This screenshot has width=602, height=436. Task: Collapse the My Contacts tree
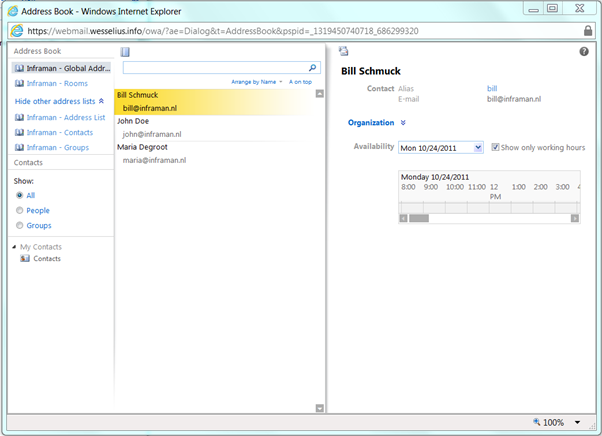(x=13, y=247)
